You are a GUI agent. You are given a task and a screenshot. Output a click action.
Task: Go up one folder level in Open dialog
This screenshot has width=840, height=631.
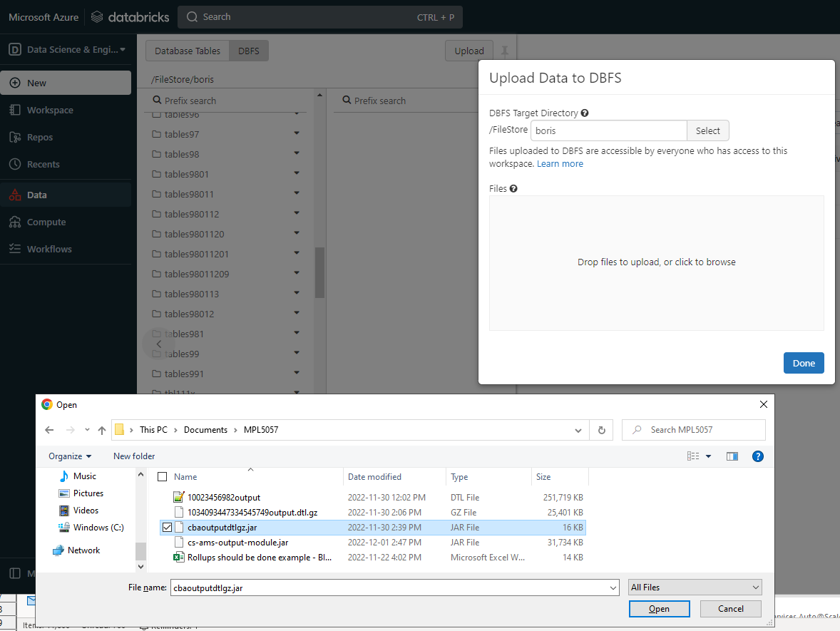(102, 430)
